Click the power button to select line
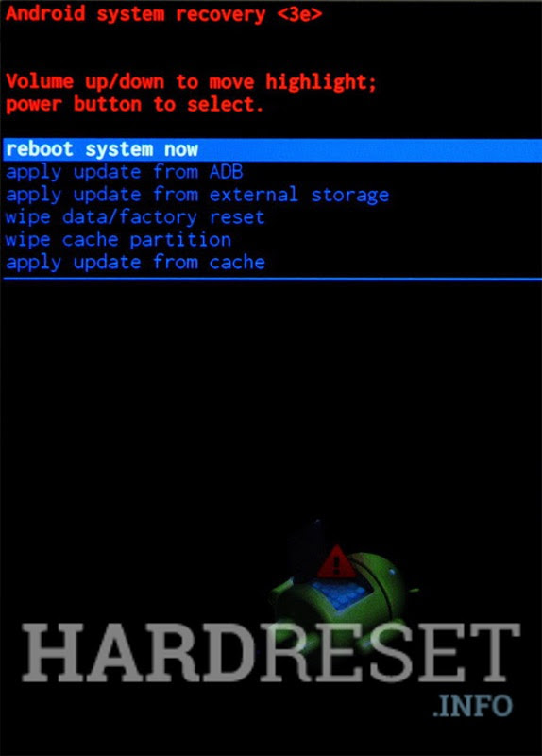 coord(135,105)
